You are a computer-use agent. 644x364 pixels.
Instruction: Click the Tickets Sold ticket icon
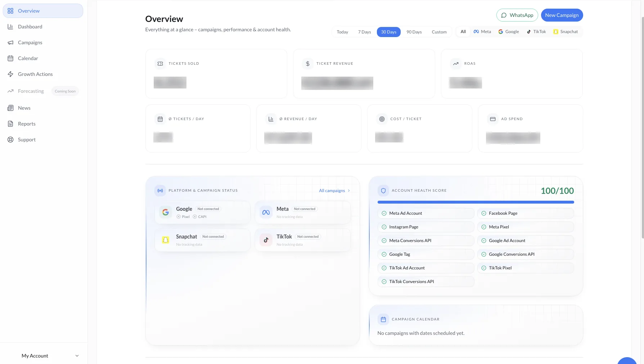160,64
